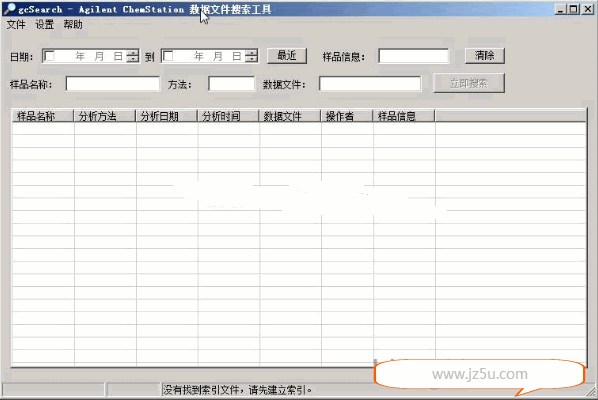Sort by 数据文件 column header
The image size is (598, 400).
(290, 116)
